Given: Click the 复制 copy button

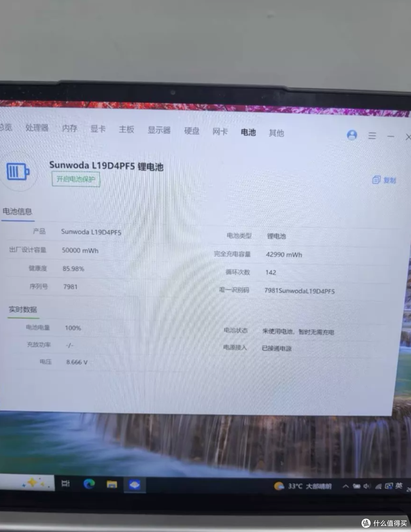Looking at the screenshot, I should click(x=384, y=180).
